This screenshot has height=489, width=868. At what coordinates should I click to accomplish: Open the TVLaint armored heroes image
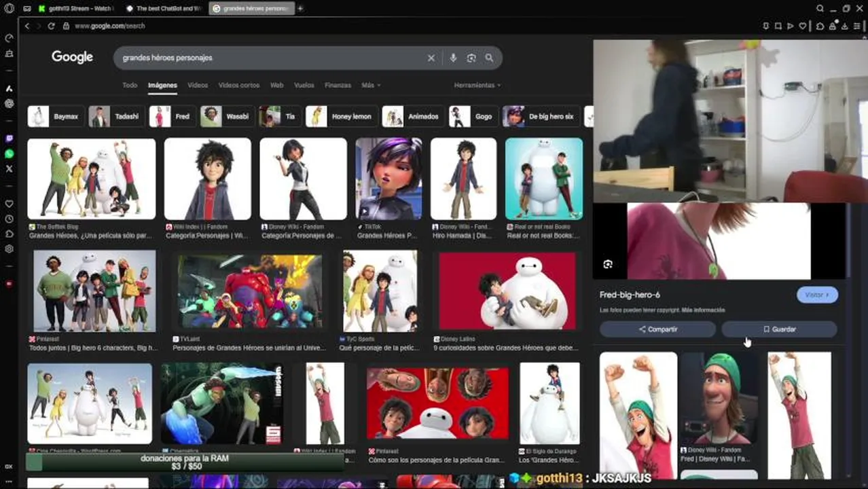250,292
